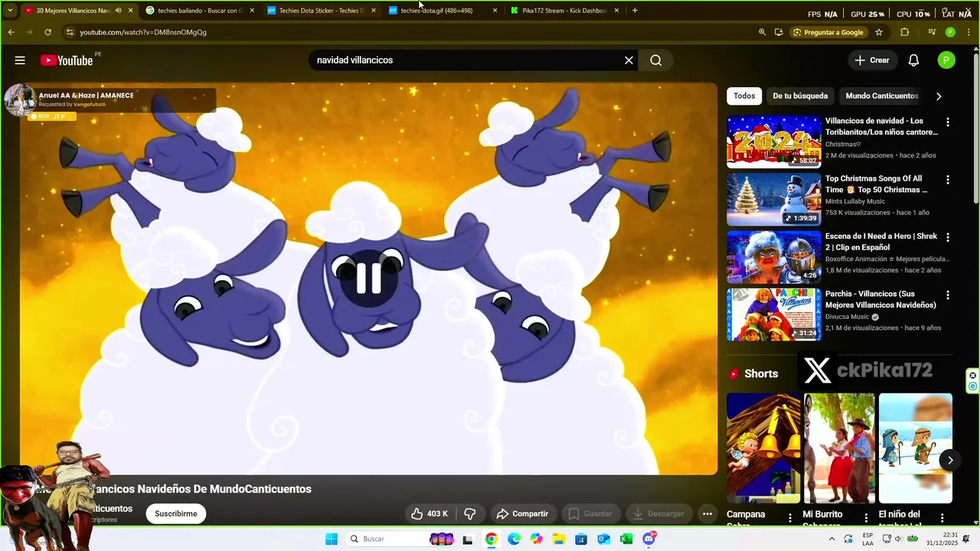Open options menu for Toribianitos video
The width and height of the screenshot is (980, 551).
[948, 122]
